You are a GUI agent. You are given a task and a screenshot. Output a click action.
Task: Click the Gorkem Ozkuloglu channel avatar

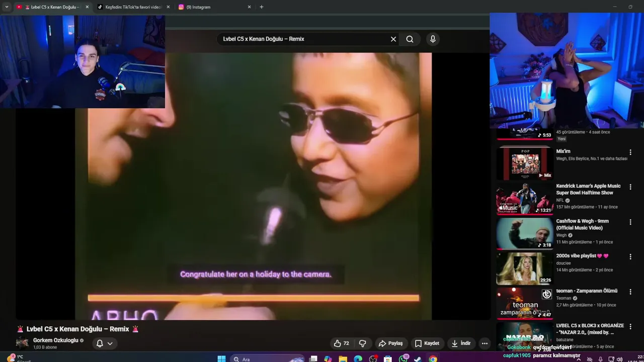pos(22,343)
